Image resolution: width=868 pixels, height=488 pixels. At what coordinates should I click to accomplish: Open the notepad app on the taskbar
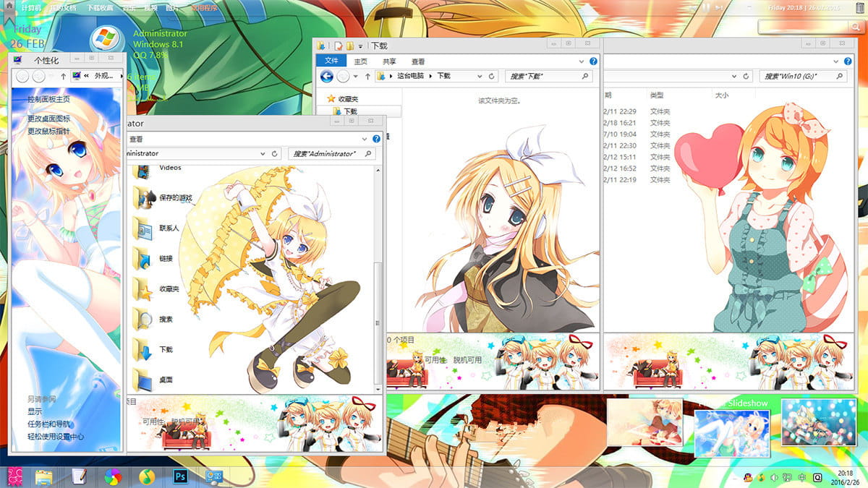click(x=79, y=476)
